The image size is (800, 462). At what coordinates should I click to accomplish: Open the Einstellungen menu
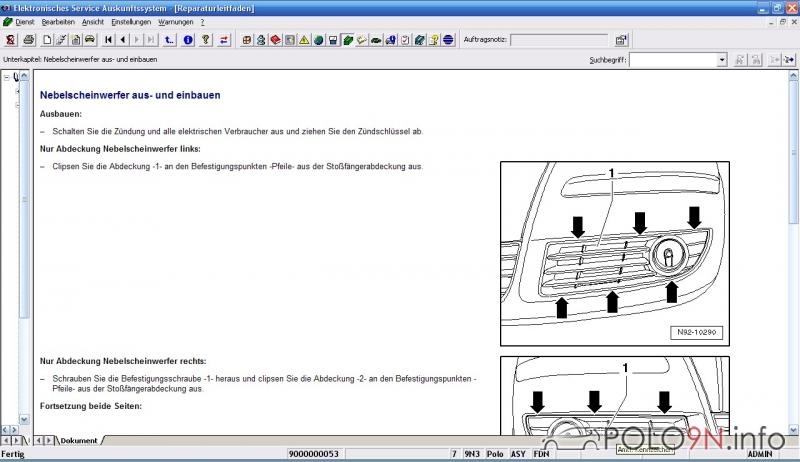pos(131,21)
